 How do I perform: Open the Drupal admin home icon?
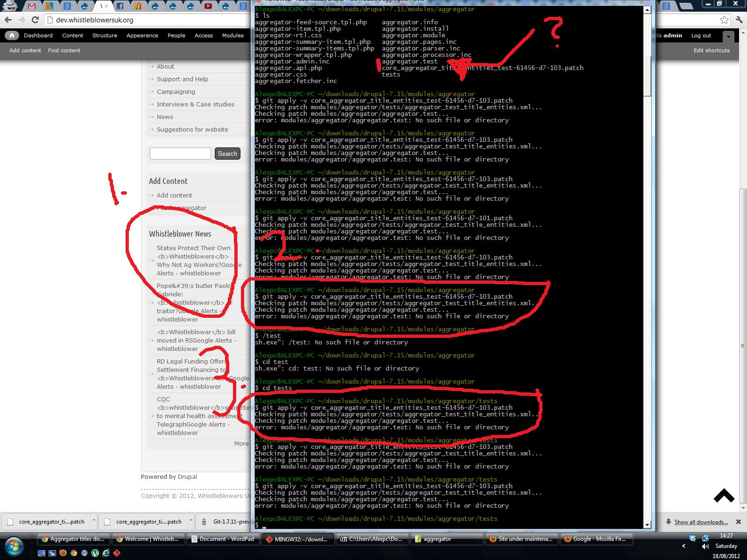[12, 35]
